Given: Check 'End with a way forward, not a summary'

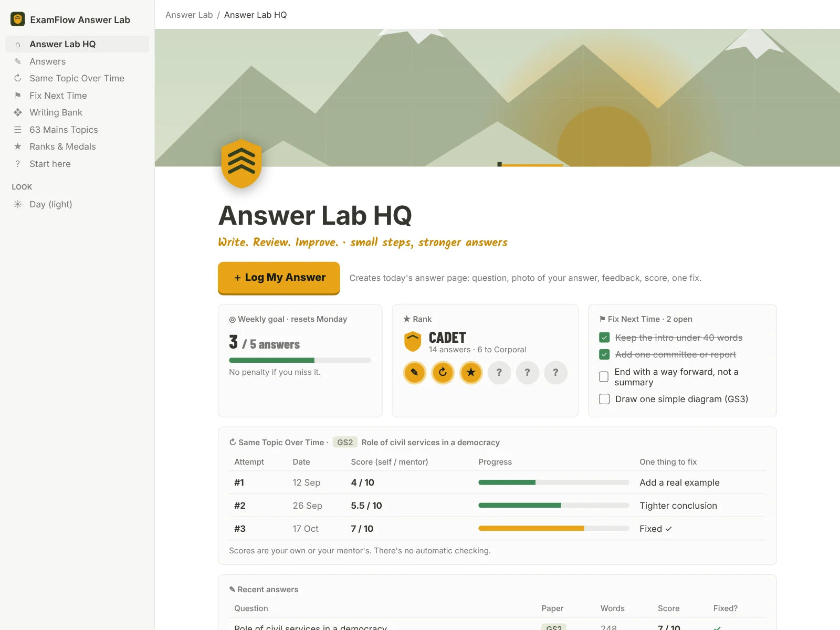Looking at the screenshot, I should (x=604, y=377).
